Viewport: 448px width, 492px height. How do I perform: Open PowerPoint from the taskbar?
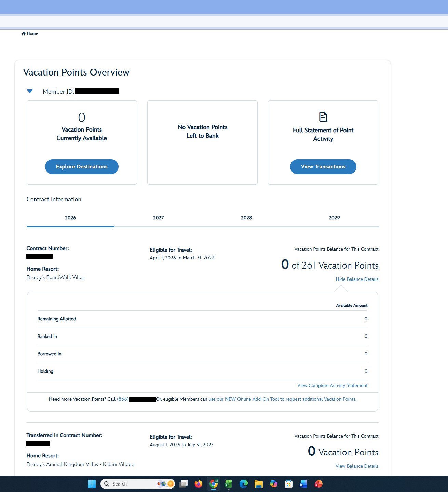click(318, 484)
